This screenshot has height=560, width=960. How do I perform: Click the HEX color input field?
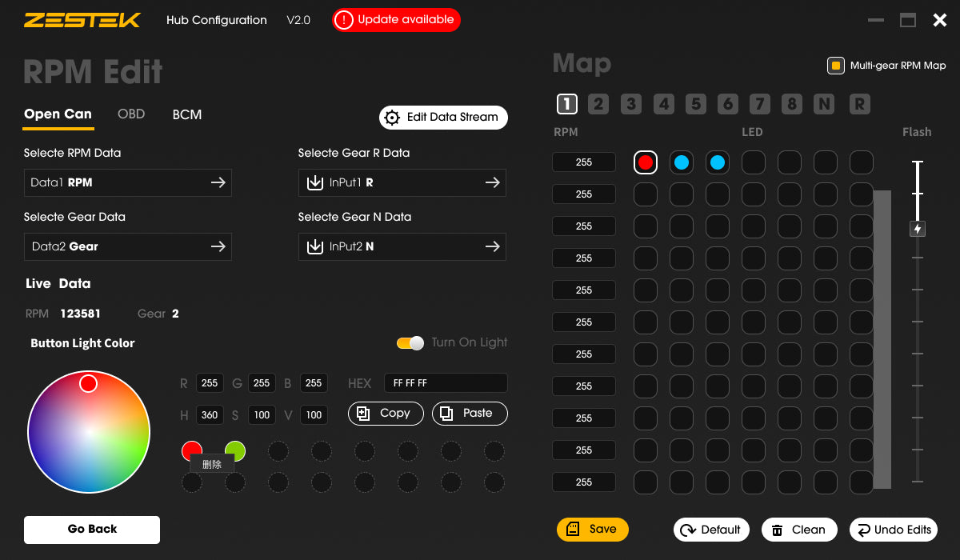[445, 383]
